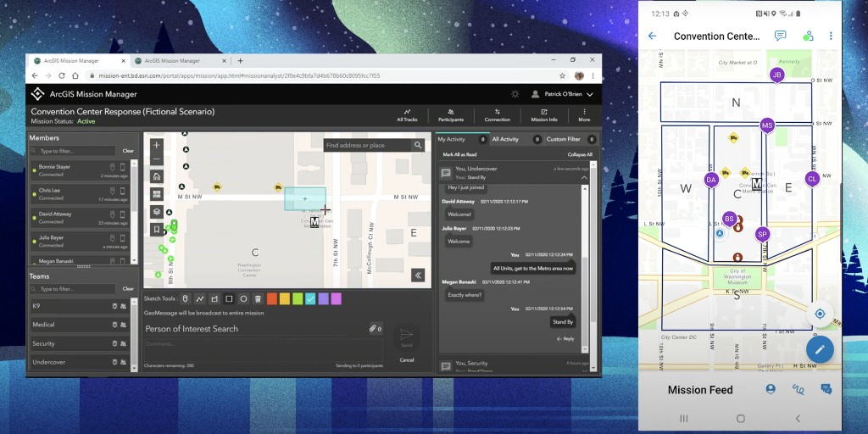Reload the browser page

click(61, 75)
